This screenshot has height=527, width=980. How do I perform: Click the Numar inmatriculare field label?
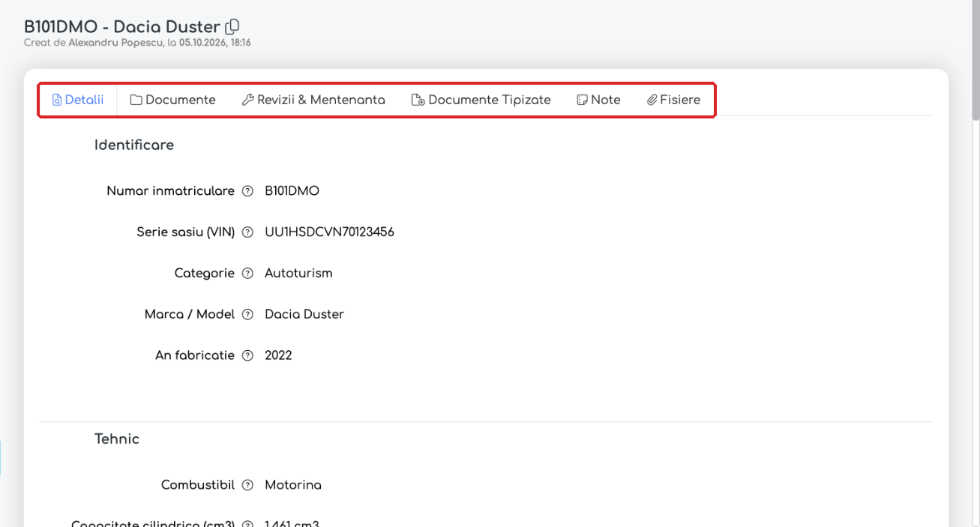pos(171,191)
